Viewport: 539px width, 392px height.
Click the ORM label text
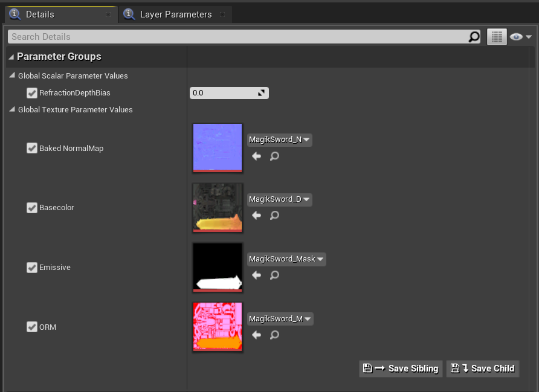(x=48, y=327)
